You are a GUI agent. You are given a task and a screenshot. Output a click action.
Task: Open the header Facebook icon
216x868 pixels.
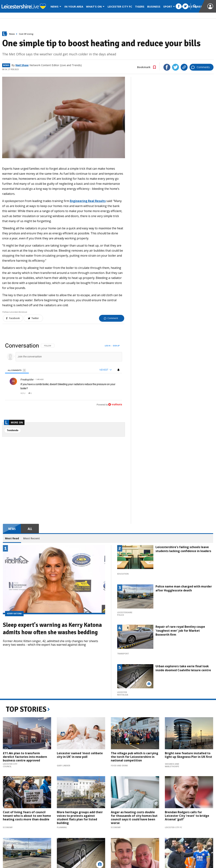178,6
